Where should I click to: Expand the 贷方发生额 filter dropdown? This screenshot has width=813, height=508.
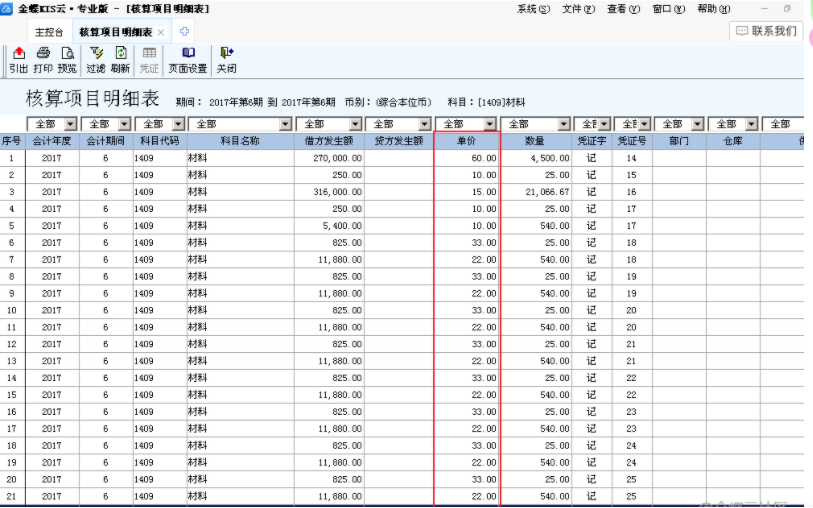(x=425, y=124)
